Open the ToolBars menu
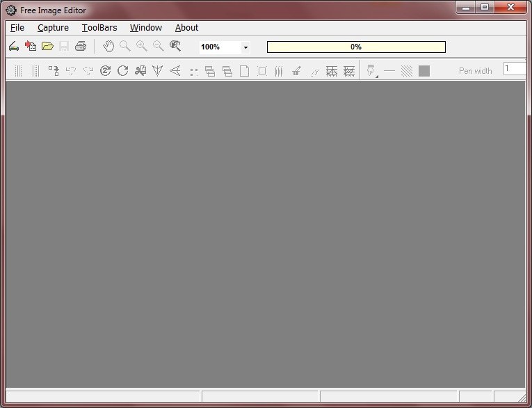 pyautogui.click(x=99, y=28)
